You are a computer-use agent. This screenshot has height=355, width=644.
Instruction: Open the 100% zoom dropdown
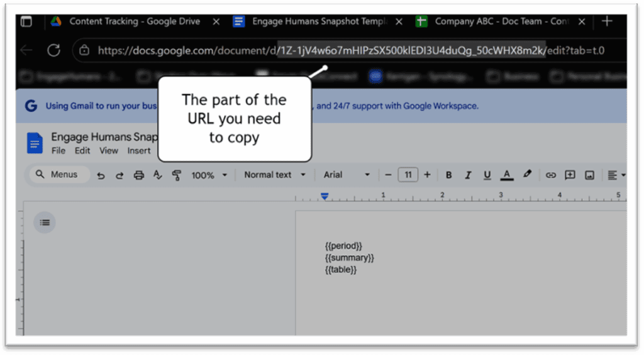coord(209,175)
